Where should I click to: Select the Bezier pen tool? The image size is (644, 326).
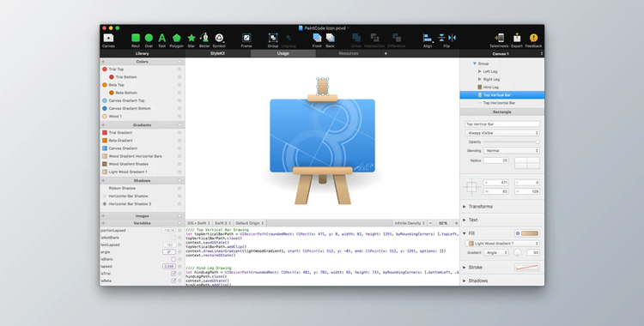pyautogui.click(x=204, y=40)
